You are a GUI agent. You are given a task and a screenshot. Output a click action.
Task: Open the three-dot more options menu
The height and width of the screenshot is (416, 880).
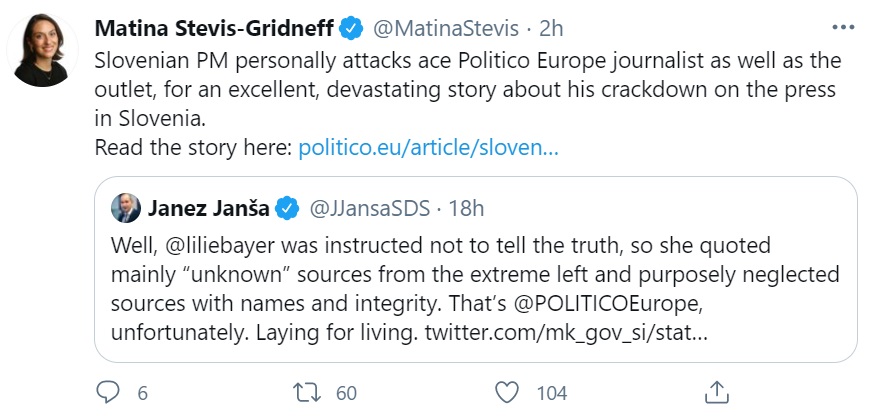coord(845,25)
